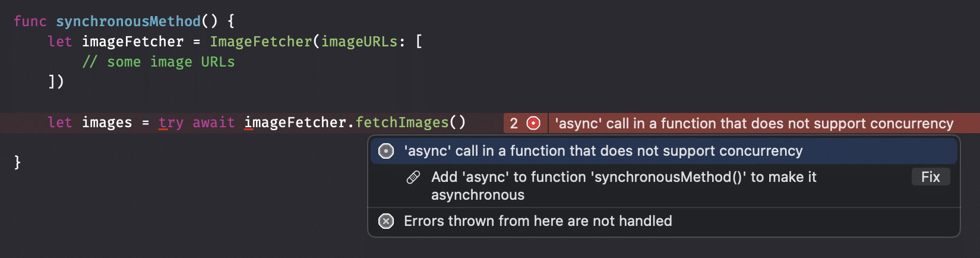The image size is (980, 258).
Task: Click the imageURLs parameter label
Action: [x=359, y=42]
